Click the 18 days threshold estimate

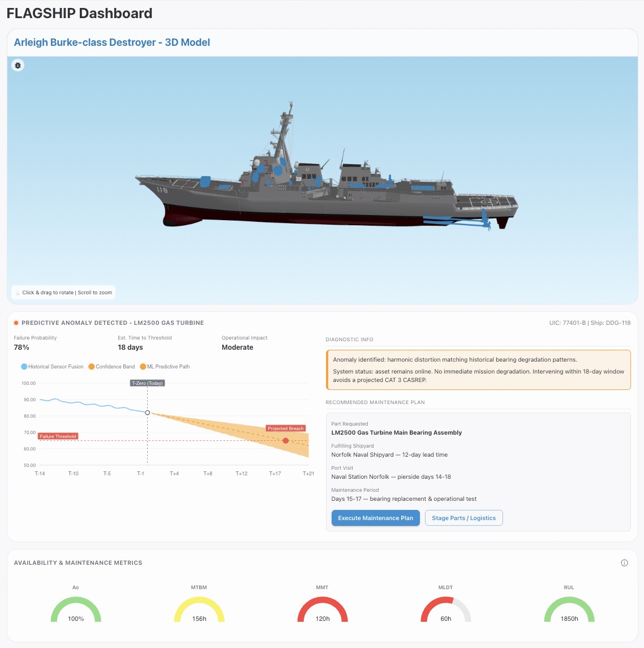point(130,347)
